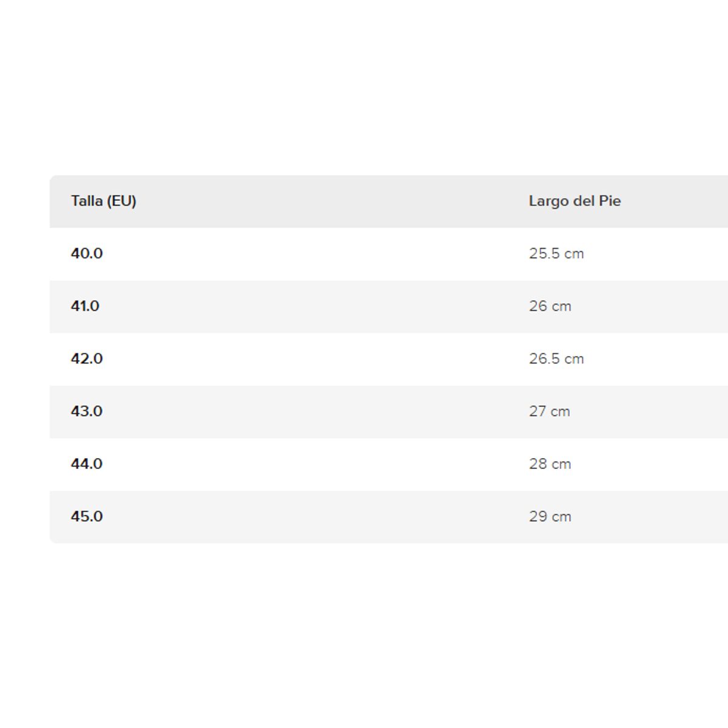728x728 pixels.
Task: Click the table header row background
Action: pos(334,201)
